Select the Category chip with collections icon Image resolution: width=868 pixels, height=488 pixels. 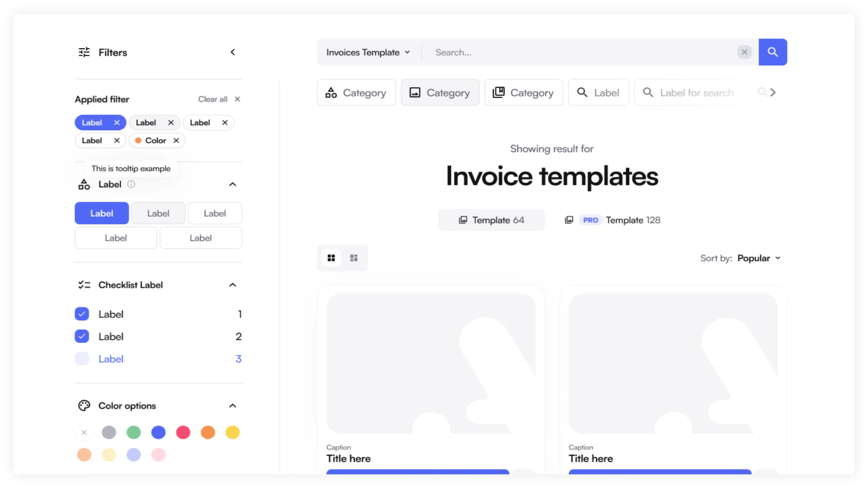tap(524, 93)
